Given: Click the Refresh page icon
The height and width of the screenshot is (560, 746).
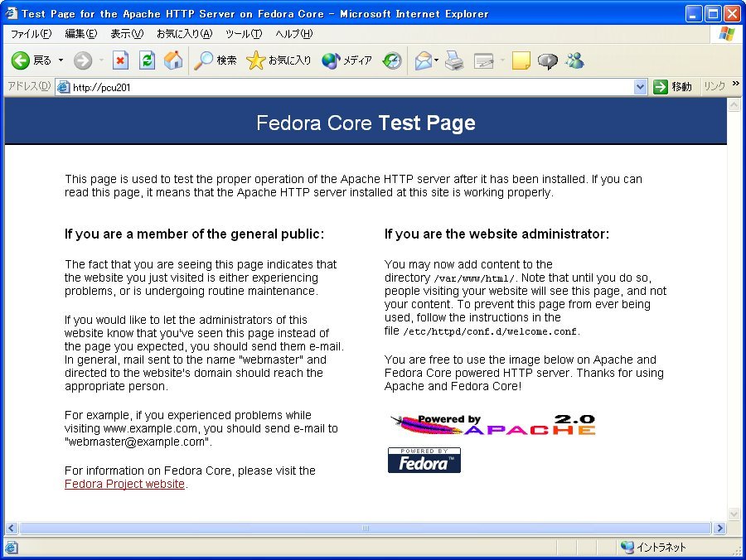Looking at the screenshot, I should click(x=147, y=60).
